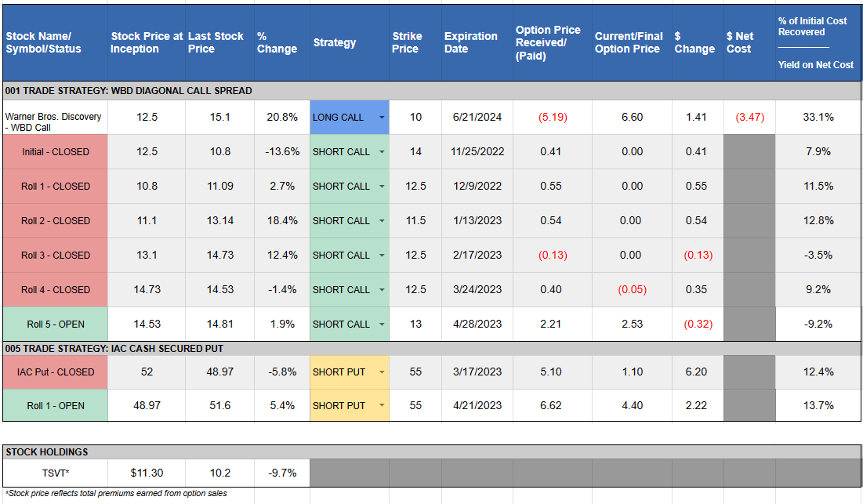Select the '-3.5%' yield cell
863x504 pixels.
tap(818, 256)
